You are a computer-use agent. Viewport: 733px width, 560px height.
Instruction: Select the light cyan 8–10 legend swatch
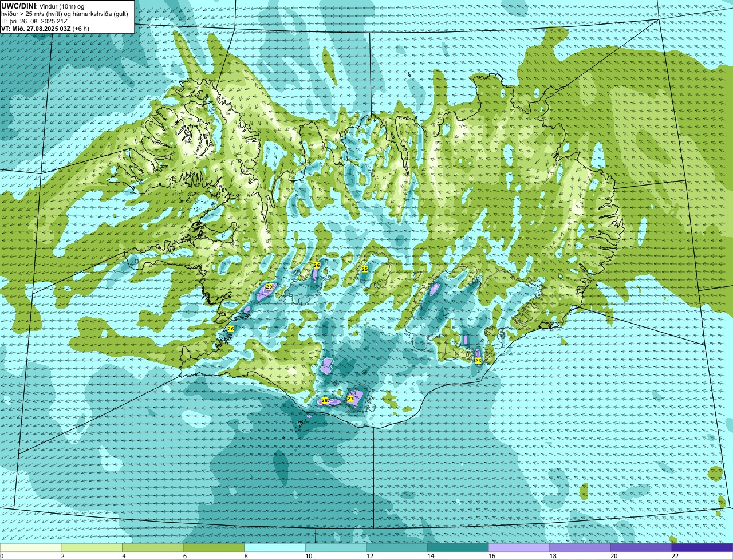click(x=275, y=548)
